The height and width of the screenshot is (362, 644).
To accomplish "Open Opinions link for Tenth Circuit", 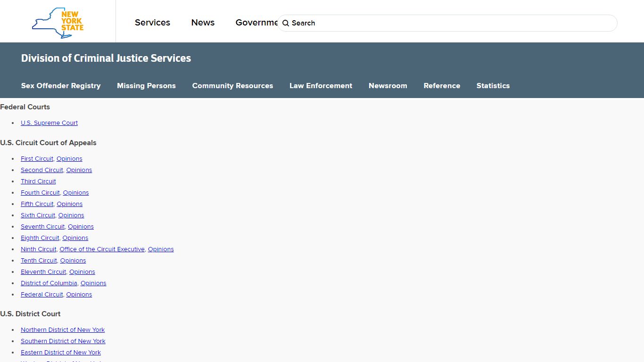I will [x=73, y=261].
